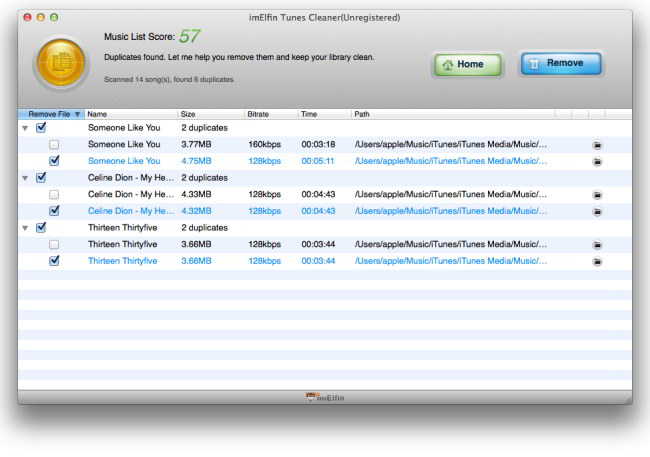Click the Scanned 14 song(s) status text
650x457 pixels.
point(169,79)
